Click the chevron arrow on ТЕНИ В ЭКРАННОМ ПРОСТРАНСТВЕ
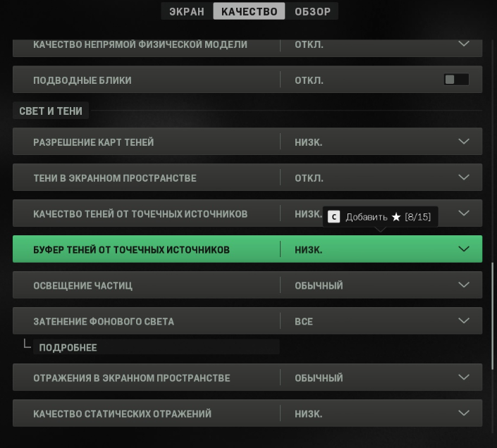The image size is (497, 448). [x=464, y=178]
